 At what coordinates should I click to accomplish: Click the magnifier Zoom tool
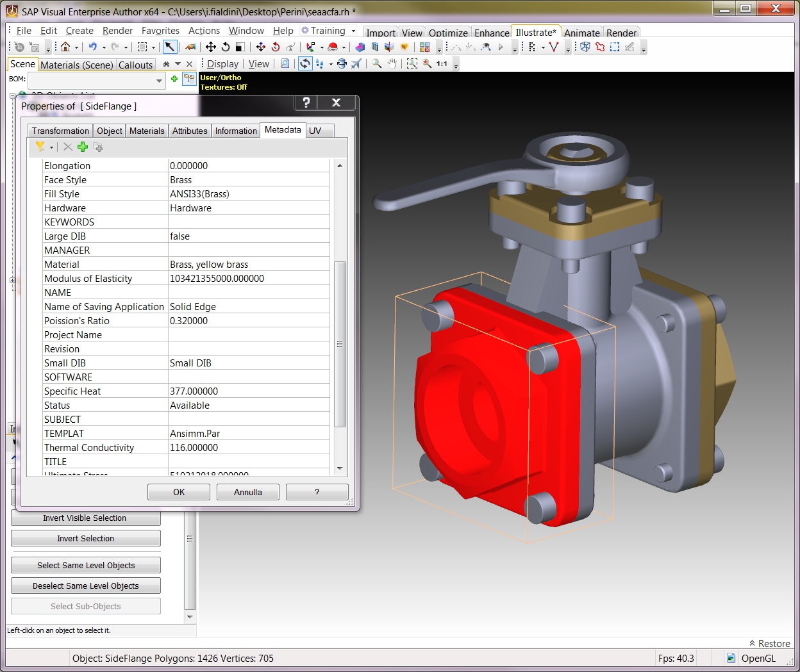[x=377, y=63]
